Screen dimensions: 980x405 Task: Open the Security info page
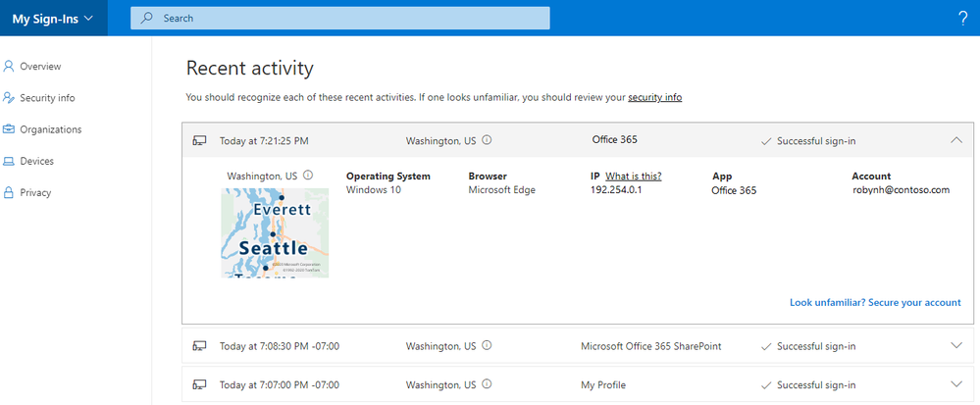click(47, 98)
